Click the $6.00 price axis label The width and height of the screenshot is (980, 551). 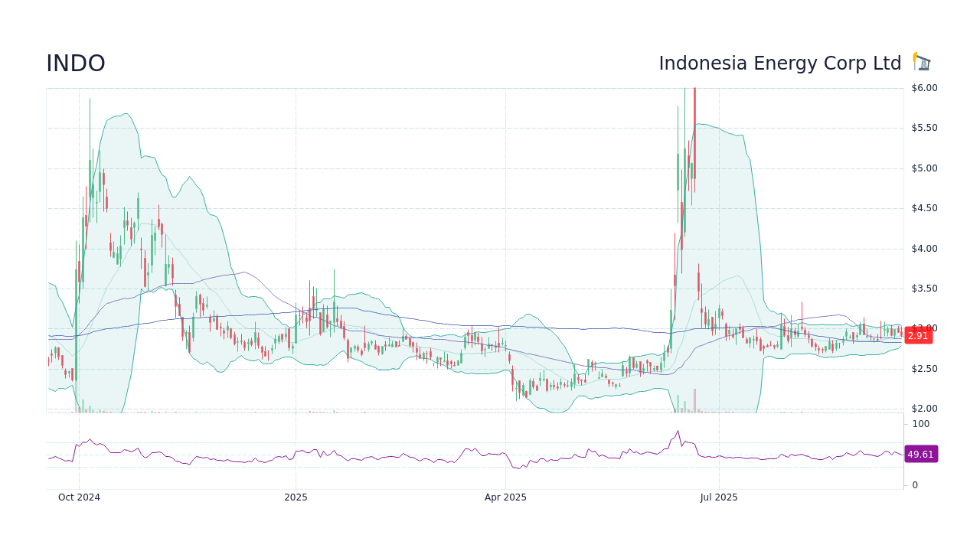pyautogui.click(x=924, y=88)
